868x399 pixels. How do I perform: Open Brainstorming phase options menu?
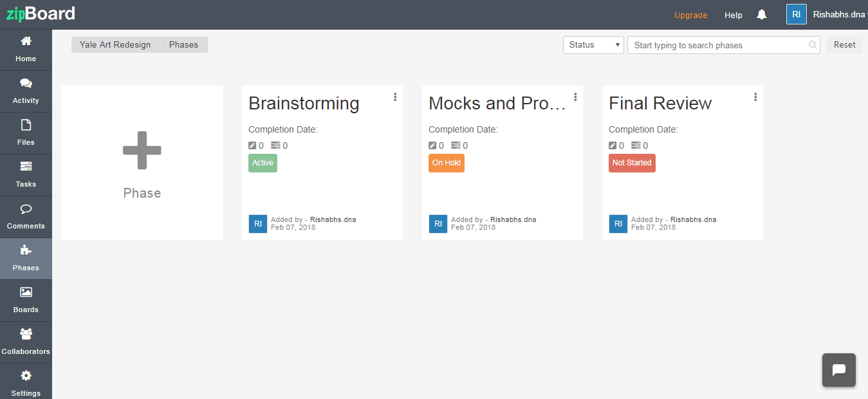click(395, 97)
